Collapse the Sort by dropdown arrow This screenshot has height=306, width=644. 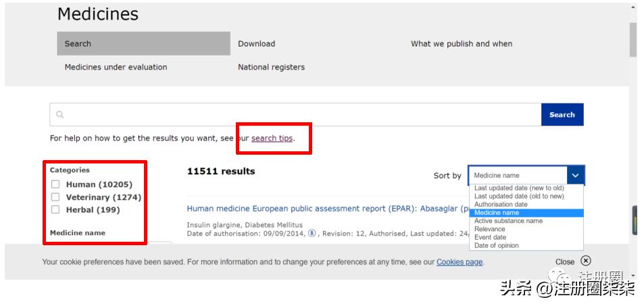click(575, 175)
